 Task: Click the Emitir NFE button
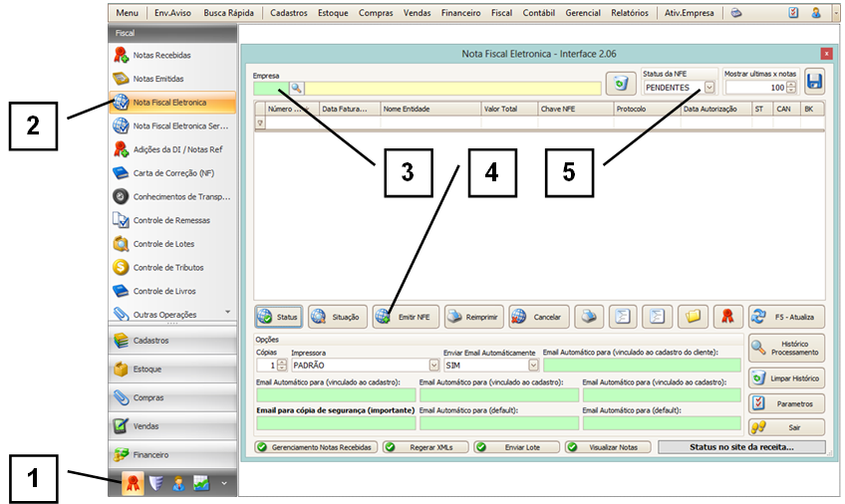[406, 317]
